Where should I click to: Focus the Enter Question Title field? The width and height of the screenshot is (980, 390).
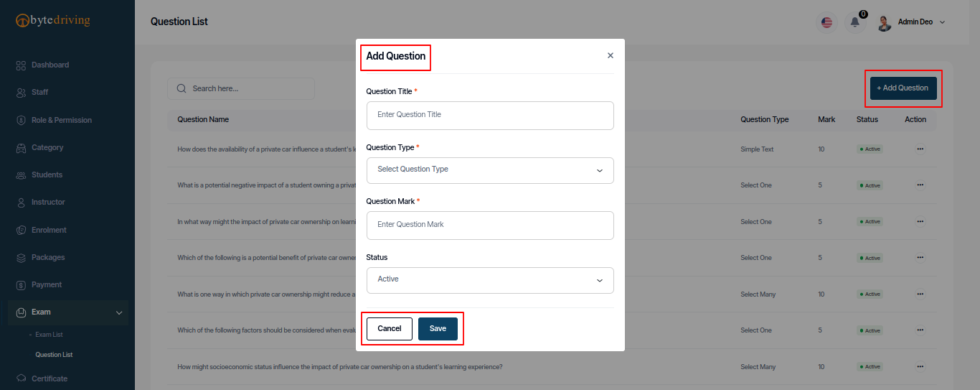(490, 115)
